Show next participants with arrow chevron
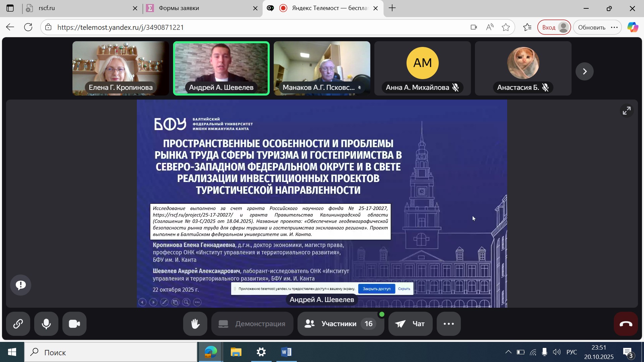This screenshot has height=362, width=644. coord(585,71)
